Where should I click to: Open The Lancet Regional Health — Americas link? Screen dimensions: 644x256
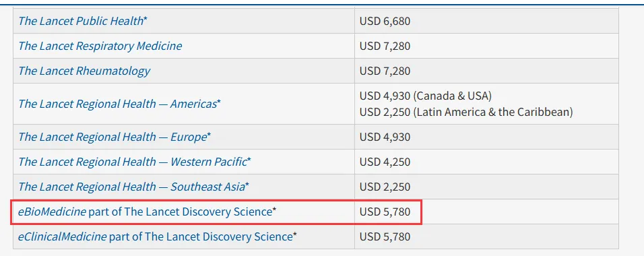tap(117, 104)
